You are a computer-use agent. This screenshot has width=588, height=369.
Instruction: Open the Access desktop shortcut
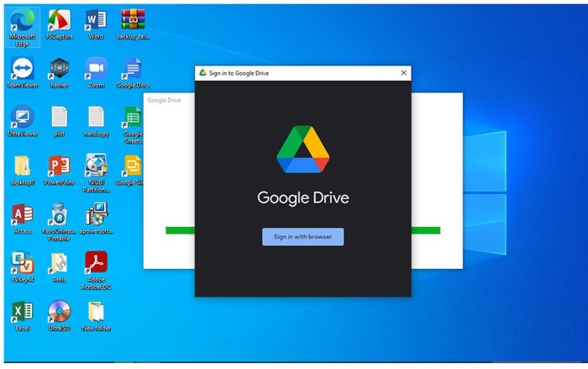click(x=22, y=215)
